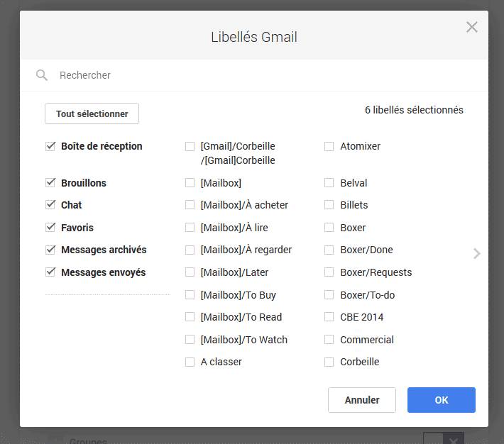Screen dimensions: 504x444
Task: Check the A classer label
Action: tap(190, 362)
